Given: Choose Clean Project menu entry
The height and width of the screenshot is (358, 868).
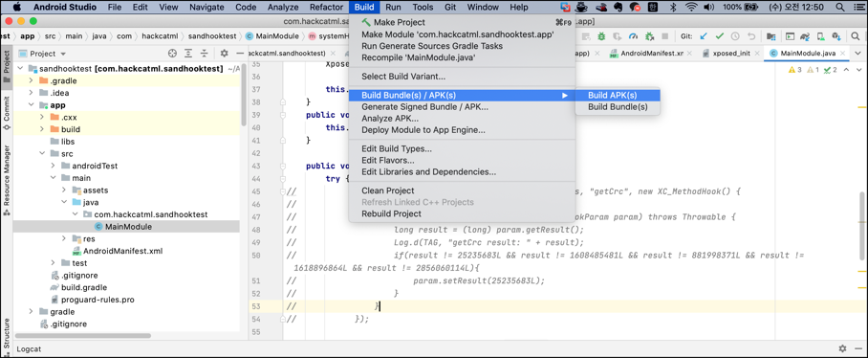Looking at the screenshot, I should 463,190.
